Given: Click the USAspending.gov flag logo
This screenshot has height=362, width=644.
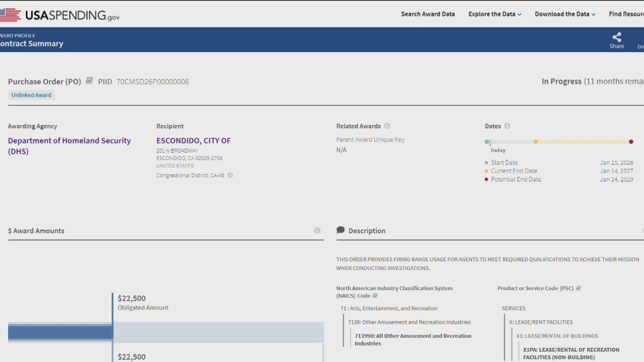Looking at the screenshot, I should click(10, 15).
